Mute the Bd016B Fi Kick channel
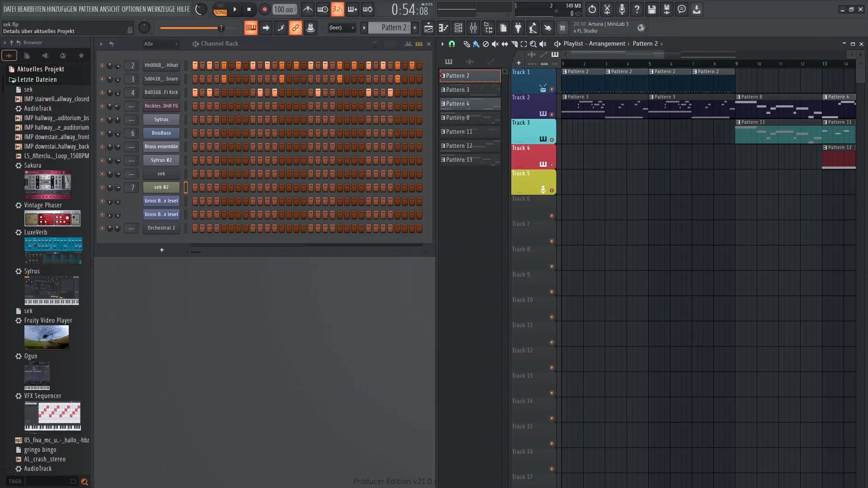 [102, 93]
